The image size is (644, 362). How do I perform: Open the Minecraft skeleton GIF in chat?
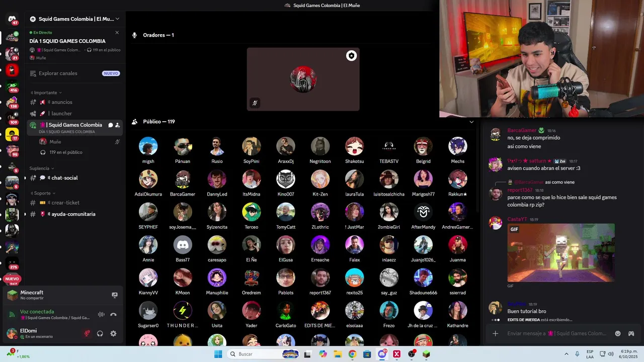(x=561, y=253)
